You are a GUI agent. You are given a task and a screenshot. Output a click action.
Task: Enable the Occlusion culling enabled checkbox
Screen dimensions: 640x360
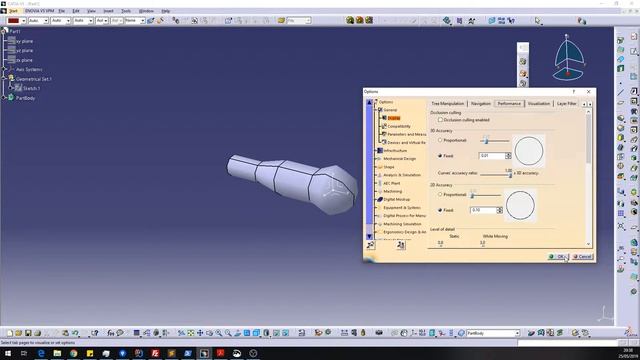pos(440,120)
